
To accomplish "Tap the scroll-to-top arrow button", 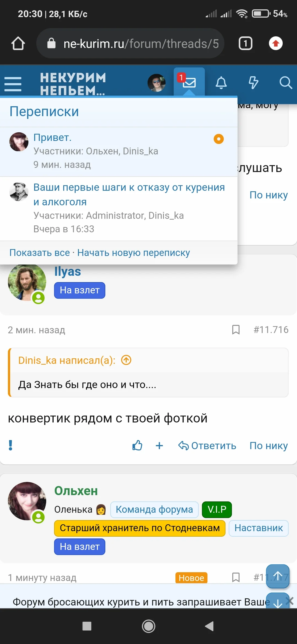I will point(277,576).
